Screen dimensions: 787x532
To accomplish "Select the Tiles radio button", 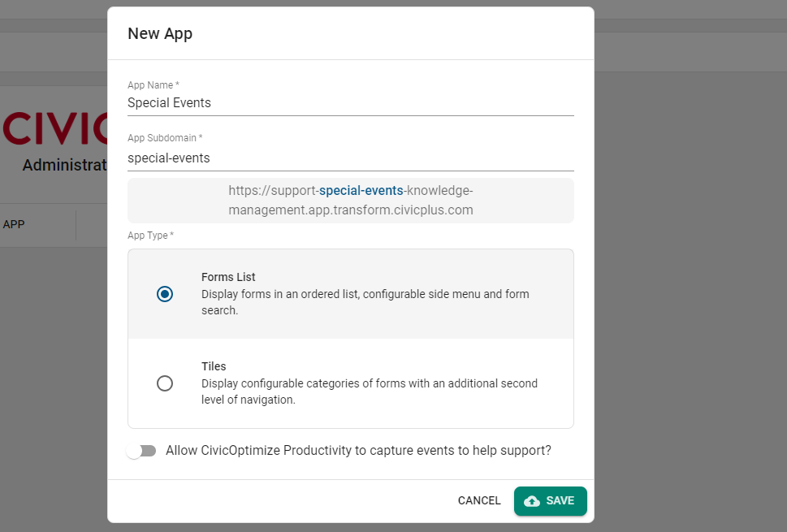I will (165, 383).
